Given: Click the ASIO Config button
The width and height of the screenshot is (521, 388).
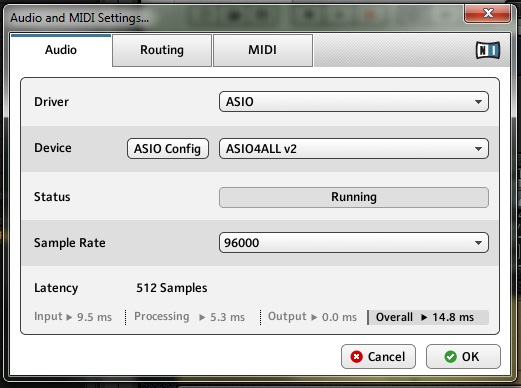Looking at the screenshot, I should [168, 149].
